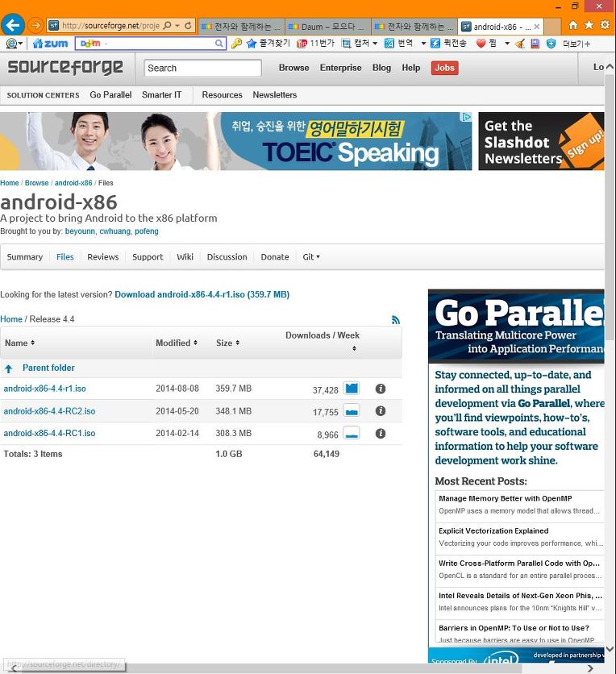
Task: Click the red Jobs button
Action: coord(444,68)
